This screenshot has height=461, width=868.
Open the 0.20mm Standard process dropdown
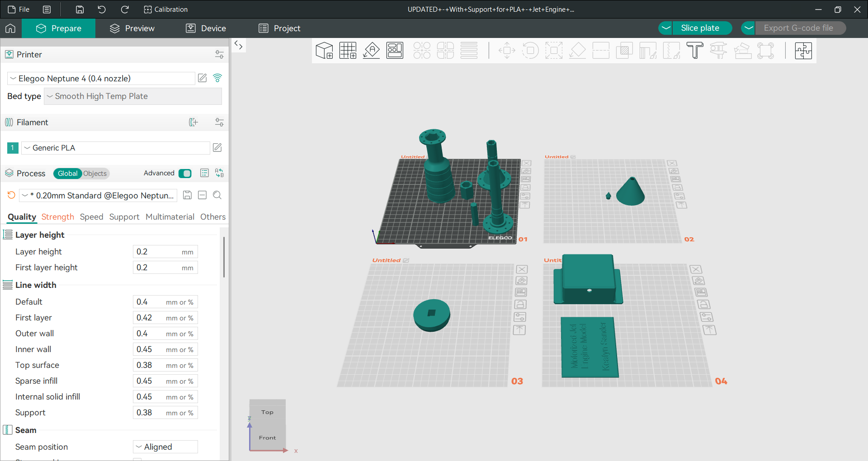pos(98,195)
